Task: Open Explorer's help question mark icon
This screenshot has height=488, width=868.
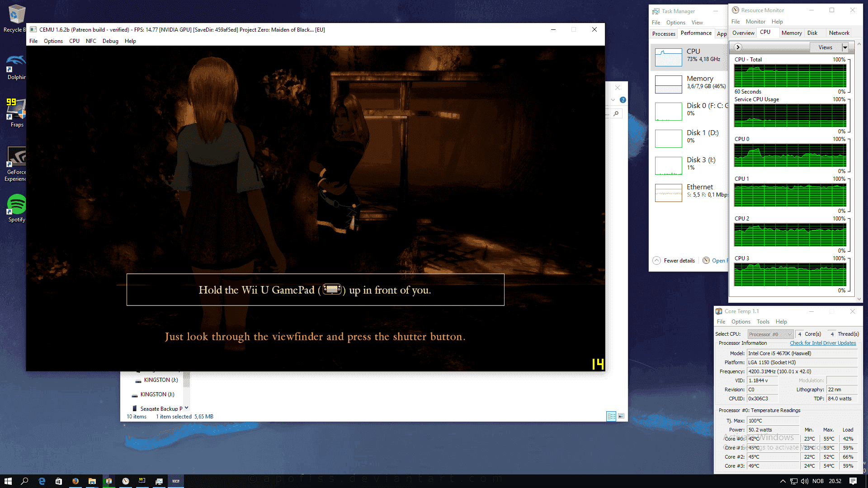Action: (623, 100)
